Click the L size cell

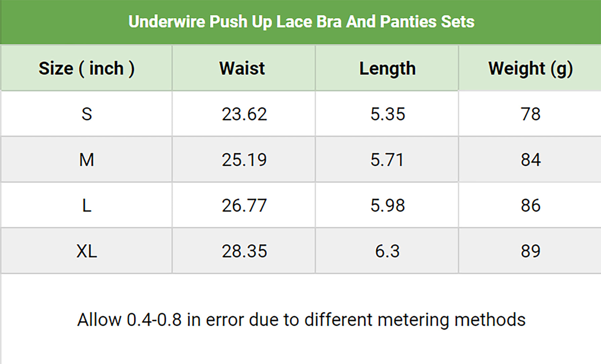pyautogui.click(x=87, y=205)
